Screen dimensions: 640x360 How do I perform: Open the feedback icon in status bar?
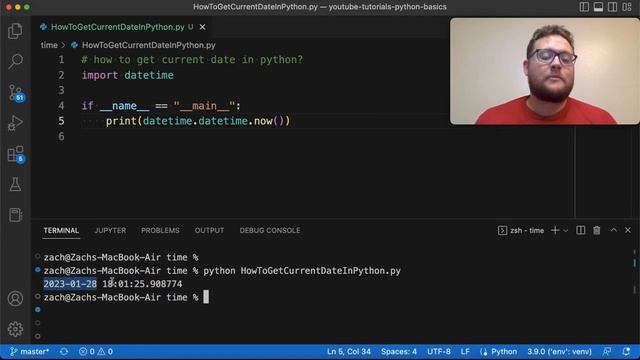607,352
